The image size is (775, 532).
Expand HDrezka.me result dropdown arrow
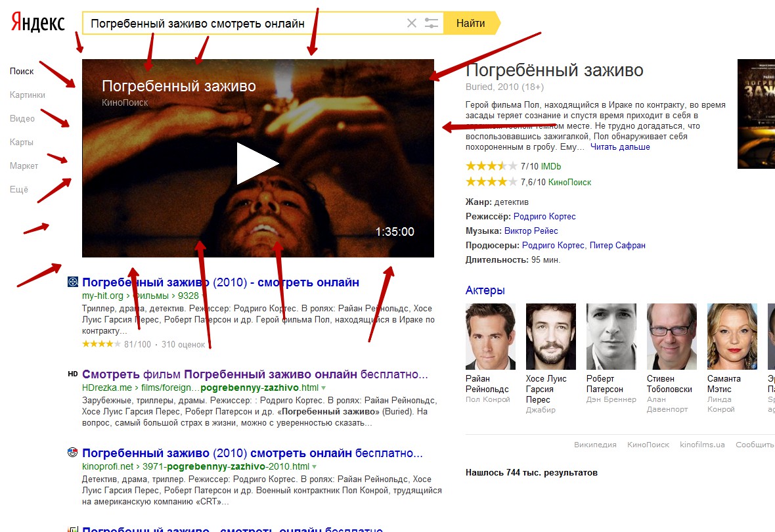click(324, 388)
